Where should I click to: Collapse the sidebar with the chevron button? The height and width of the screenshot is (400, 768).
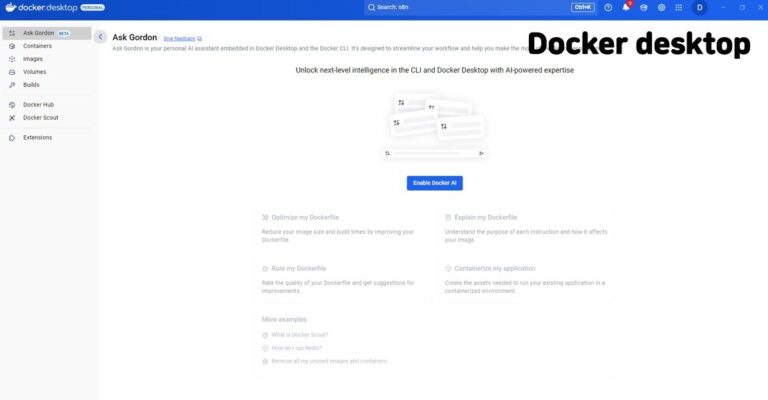pos(100,37)
